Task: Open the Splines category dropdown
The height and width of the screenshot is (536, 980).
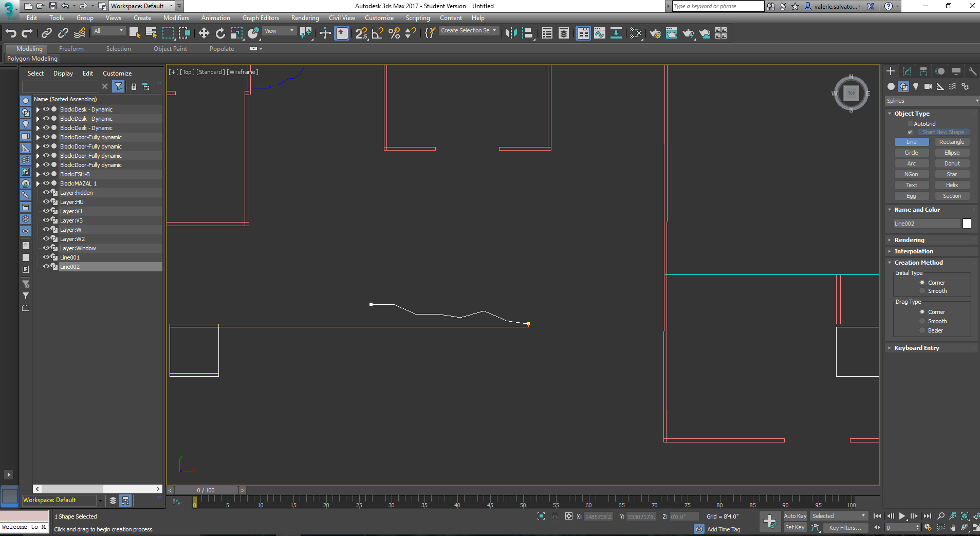Action: (x=932, y=101)
